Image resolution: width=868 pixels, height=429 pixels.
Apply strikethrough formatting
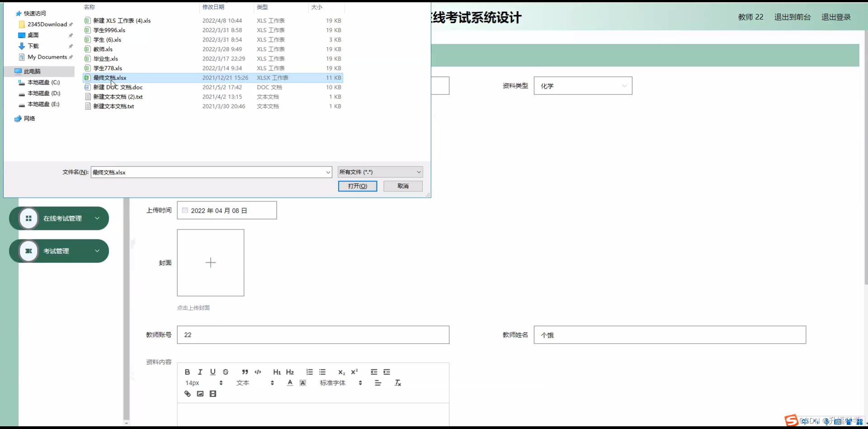click(x=226, y=372)
